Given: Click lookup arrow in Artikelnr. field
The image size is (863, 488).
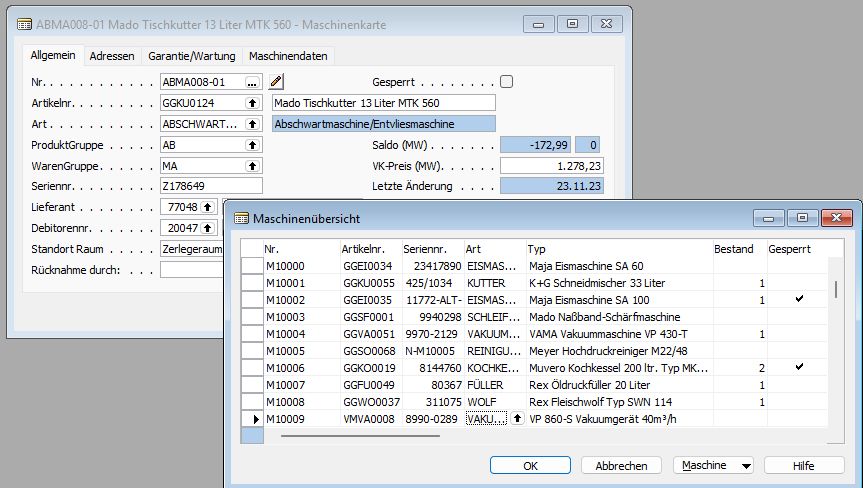Looking at the screenshot, I should pos(252,103).
